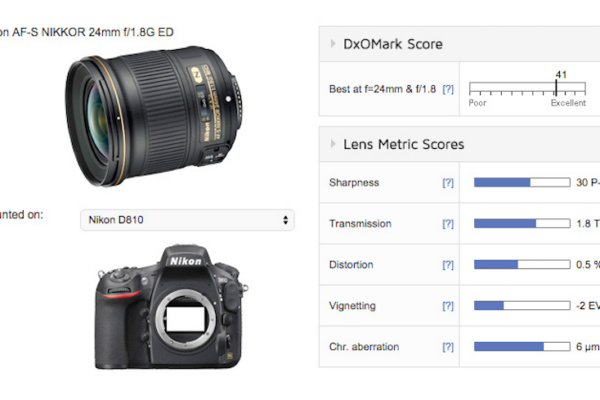
Task: Collapse the DxOMark Score section triangle
Action: tap(333, 44)
